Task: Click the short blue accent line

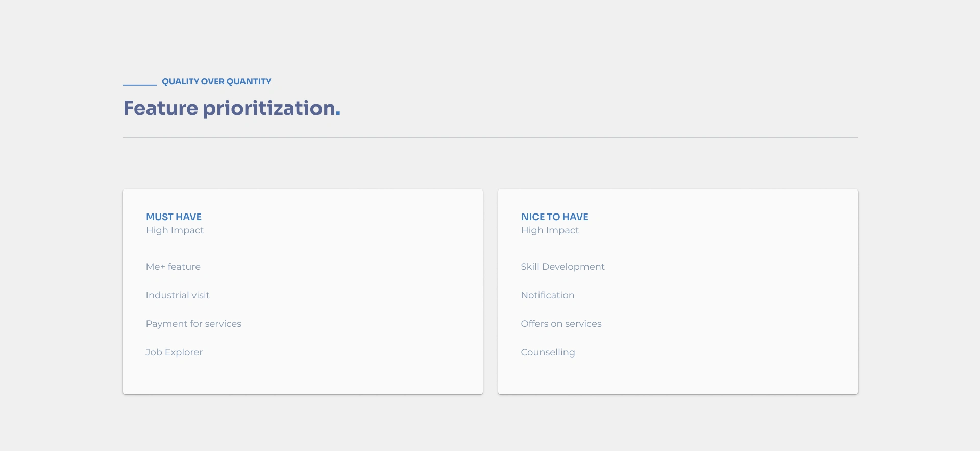Action: point(139,85)
